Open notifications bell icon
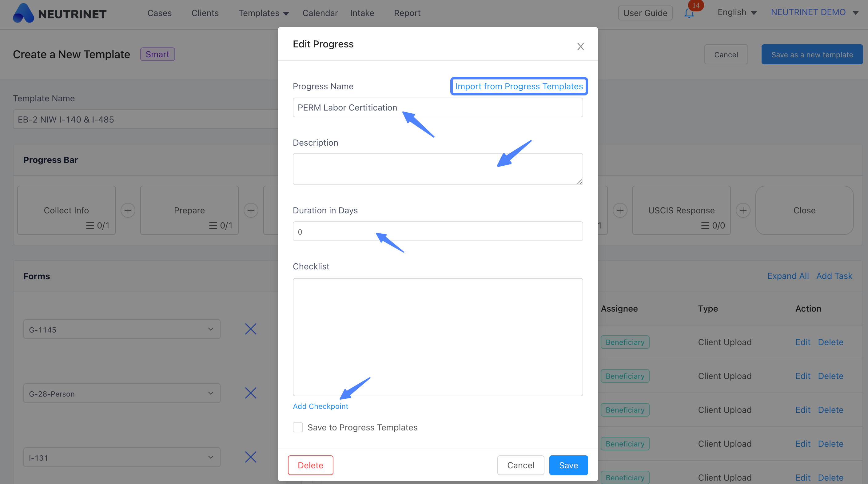Viewport: 868px width, 484px height. pyautogui.click(x=689, y=13)
